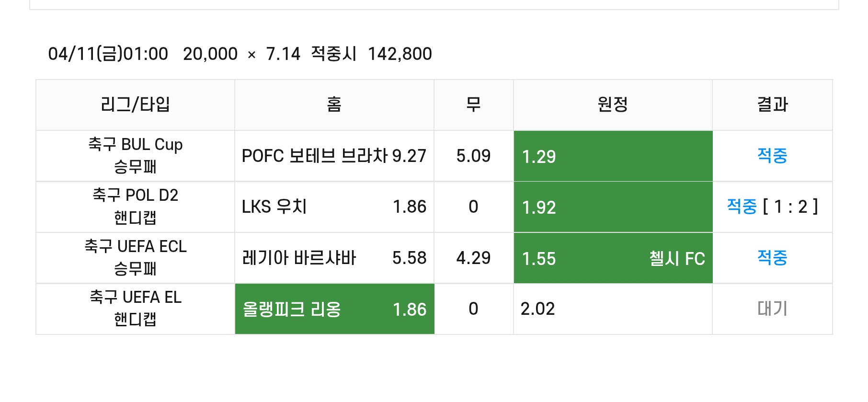Click the 홈 column header
The width and height of the screenshot is (868, 402).
[x=334, y=104]
